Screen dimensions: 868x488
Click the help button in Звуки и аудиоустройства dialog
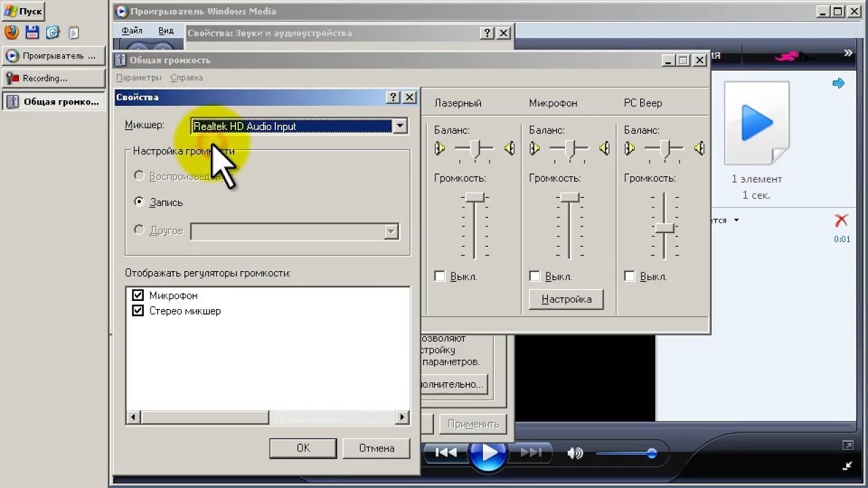[x=487, y=33]
